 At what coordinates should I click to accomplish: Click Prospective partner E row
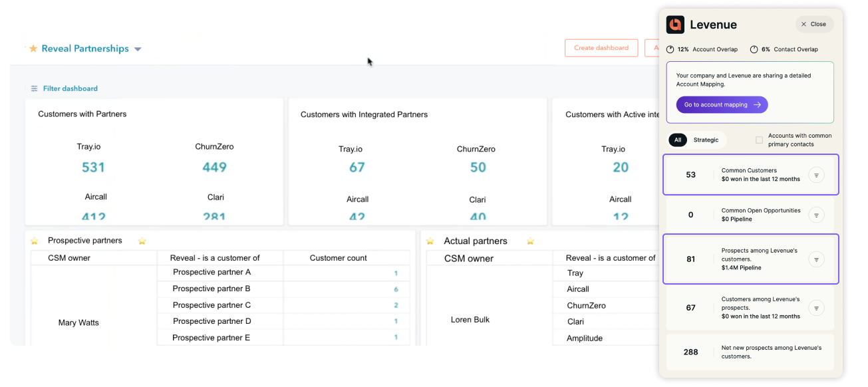[x=283, y=338]
